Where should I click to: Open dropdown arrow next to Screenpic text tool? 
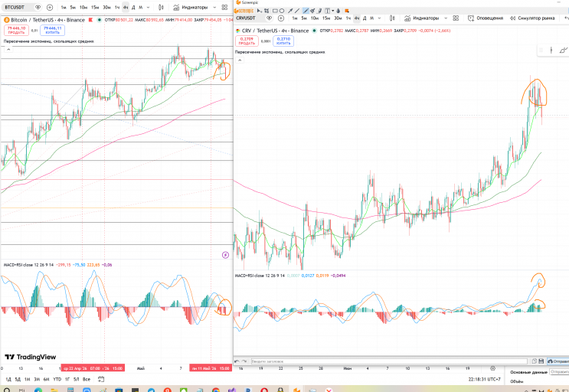point(333,11)
